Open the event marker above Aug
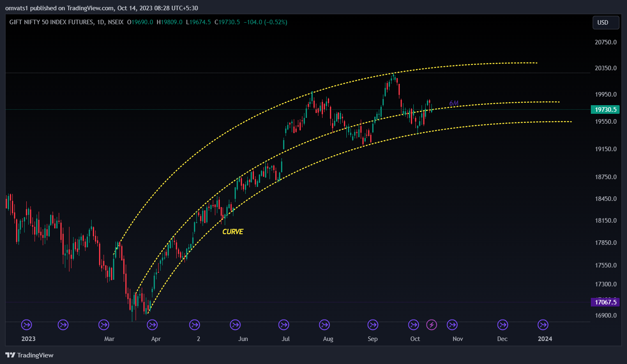The width and height of the screenshot is (627, 364). click(324, 325)
